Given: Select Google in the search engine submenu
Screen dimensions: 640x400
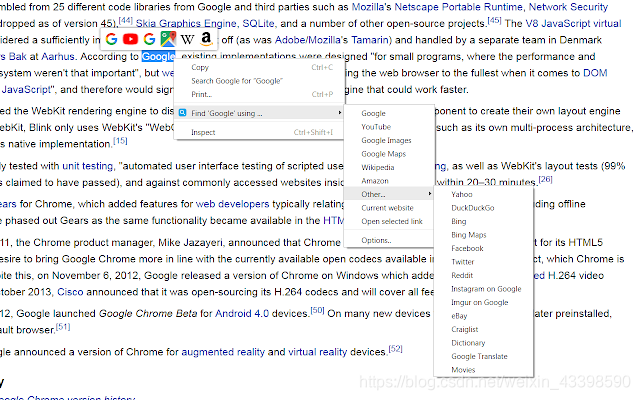Looking at the screenshot, I should pyautogui.click(x=389, y=113).
